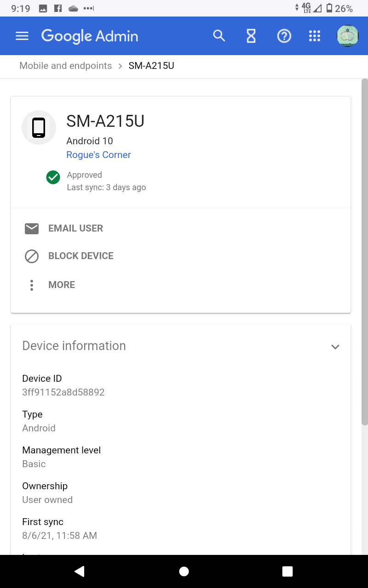368x588 pixels.
Task: Open the MORE actions menu
Action: point(62,285)
